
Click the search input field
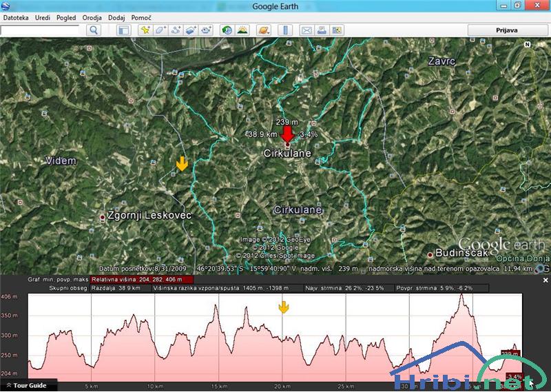pyautogui.click(x=40, y=30)
